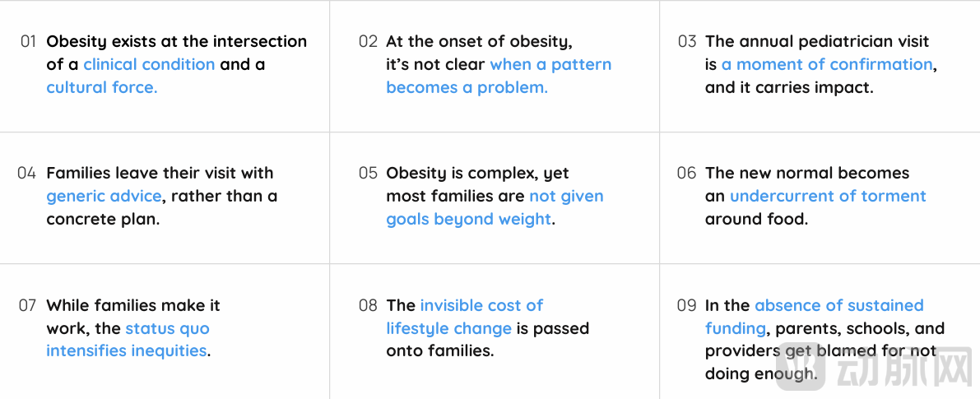
Task: Click the "cultural force." highlighted text
Action: [x=101, y=87]
